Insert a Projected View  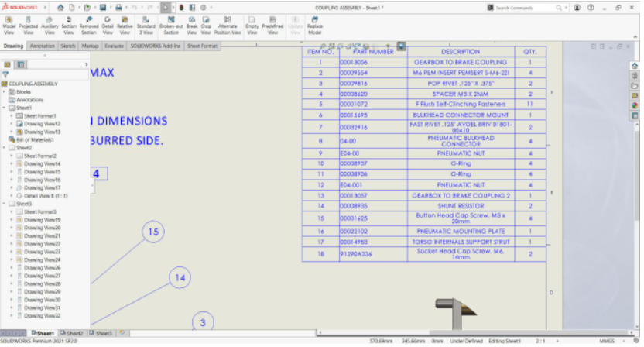pyautogui.click(x=29, y=26)
